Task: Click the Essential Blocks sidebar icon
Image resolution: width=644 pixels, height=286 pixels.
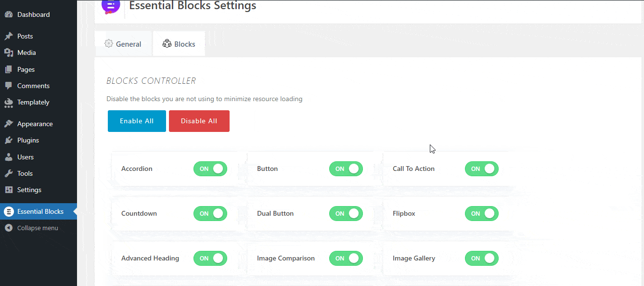Action: 8,211
